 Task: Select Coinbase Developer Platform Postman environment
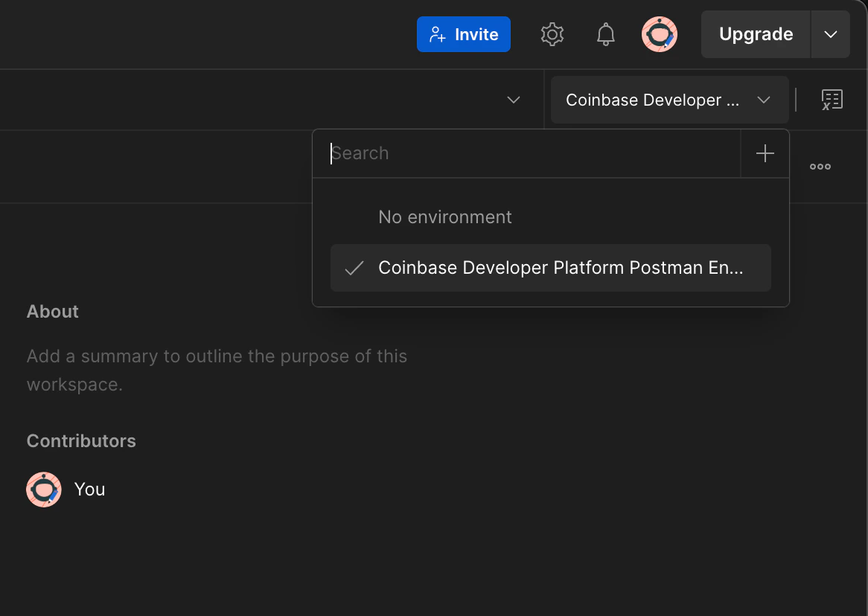point(560,268)
